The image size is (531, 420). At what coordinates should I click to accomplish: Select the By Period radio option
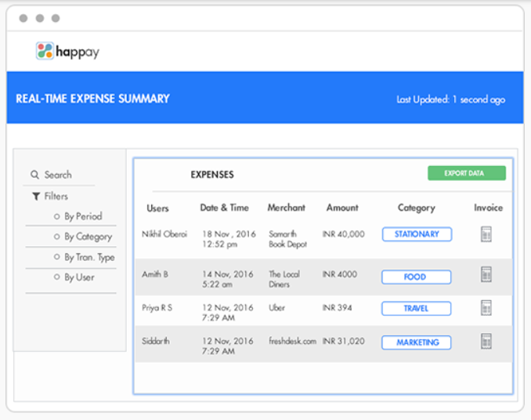tap(56, 216)
